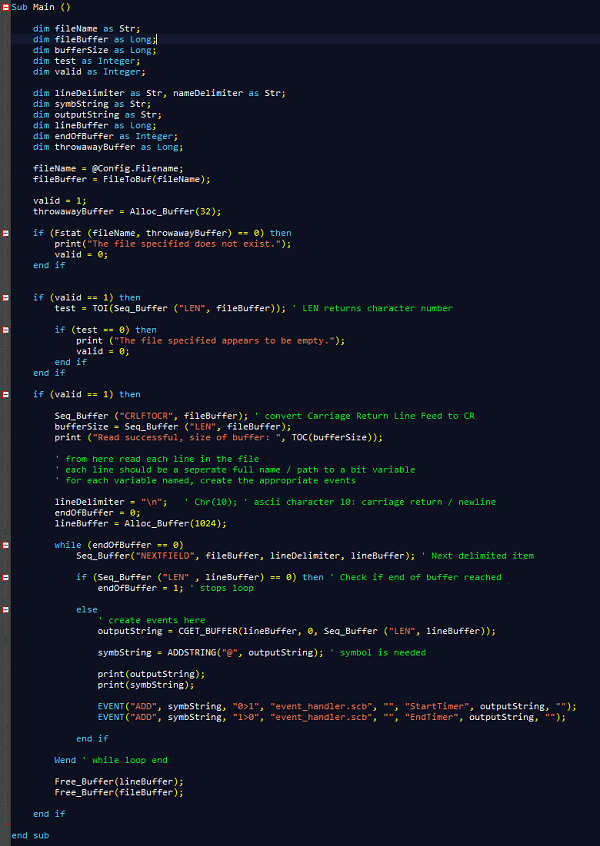
Task: Collapse the 'if (Fstat' block fold marker
Action: 6,233
